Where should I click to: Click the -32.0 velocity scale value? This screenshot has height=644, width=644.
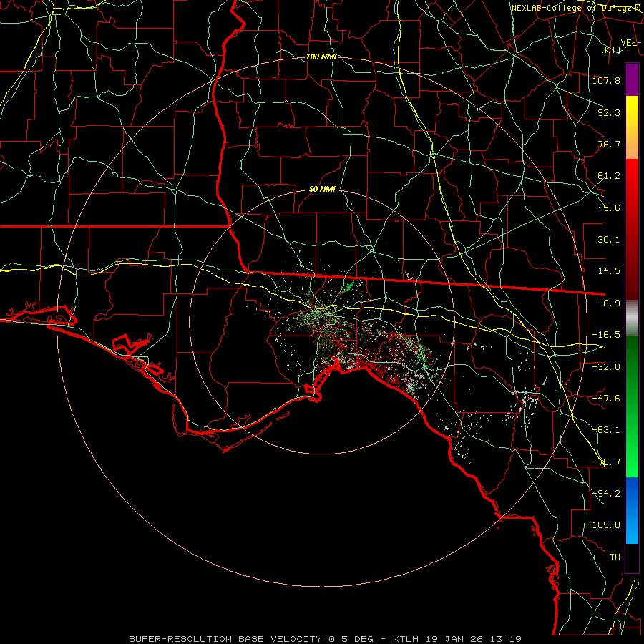[x=606, y=367]
